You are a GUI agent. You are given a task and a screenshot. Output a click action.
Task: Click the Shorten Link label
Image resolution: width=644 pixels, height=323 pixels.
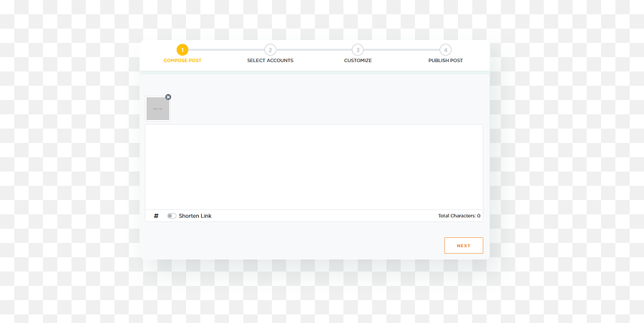pyautogui.click(x=195, y=216)
